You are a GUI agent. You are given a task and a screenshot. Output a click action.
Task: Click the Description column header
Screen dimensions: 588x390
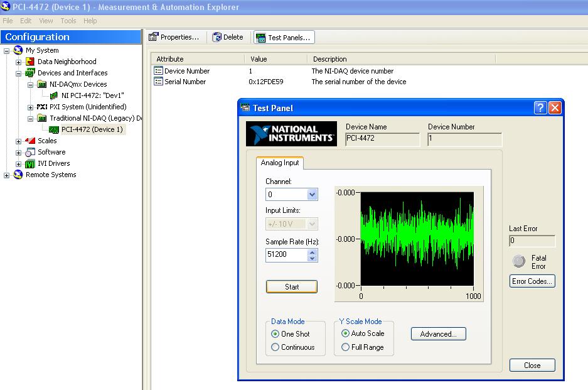(x=401, y=59)
